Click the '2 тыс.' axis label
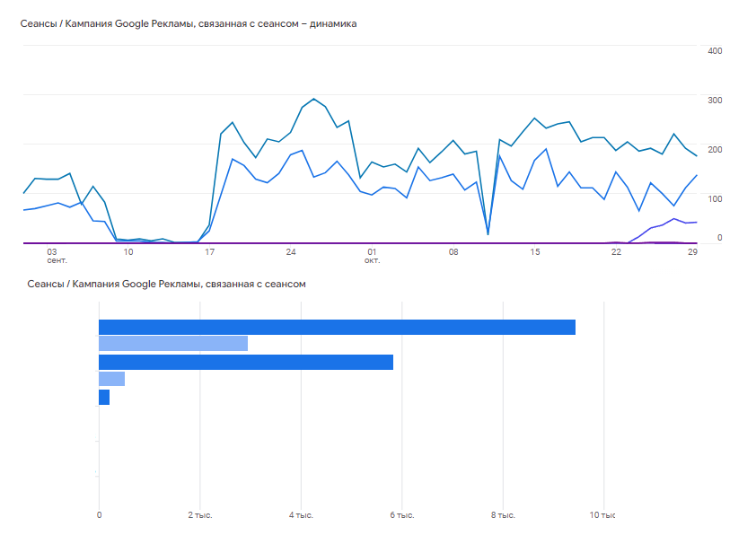 pos(200,515)
